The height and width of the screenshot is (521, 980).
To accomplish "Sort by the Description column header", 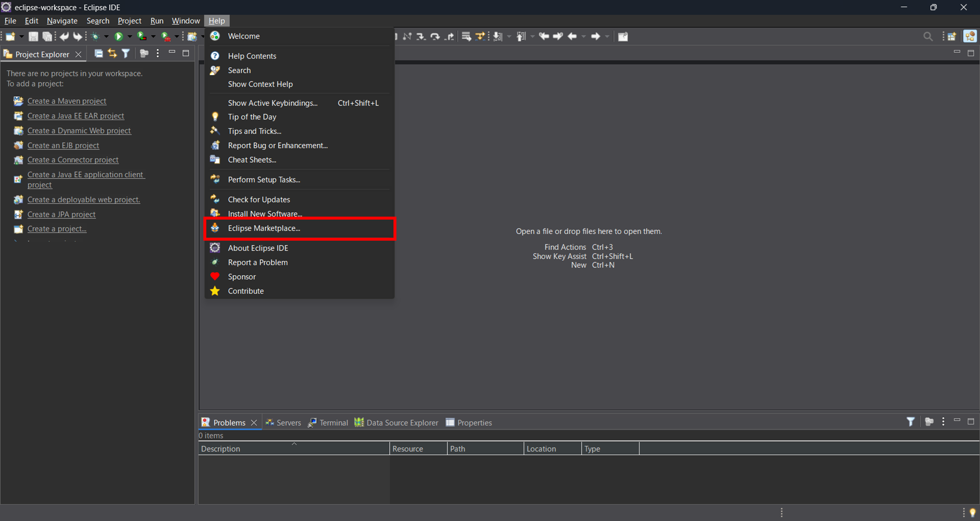I will (x=220, y=448).
